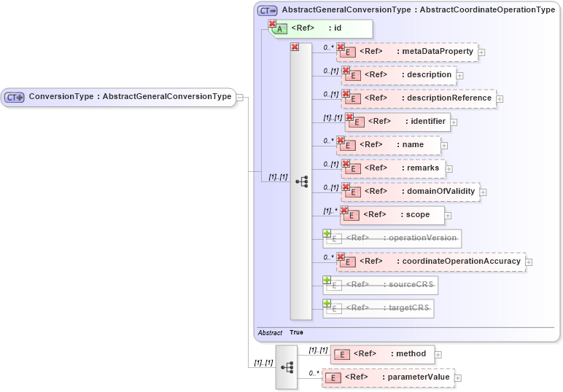Expand the scope element
This screenshot has height=392, width=563.
click(448, 216)
